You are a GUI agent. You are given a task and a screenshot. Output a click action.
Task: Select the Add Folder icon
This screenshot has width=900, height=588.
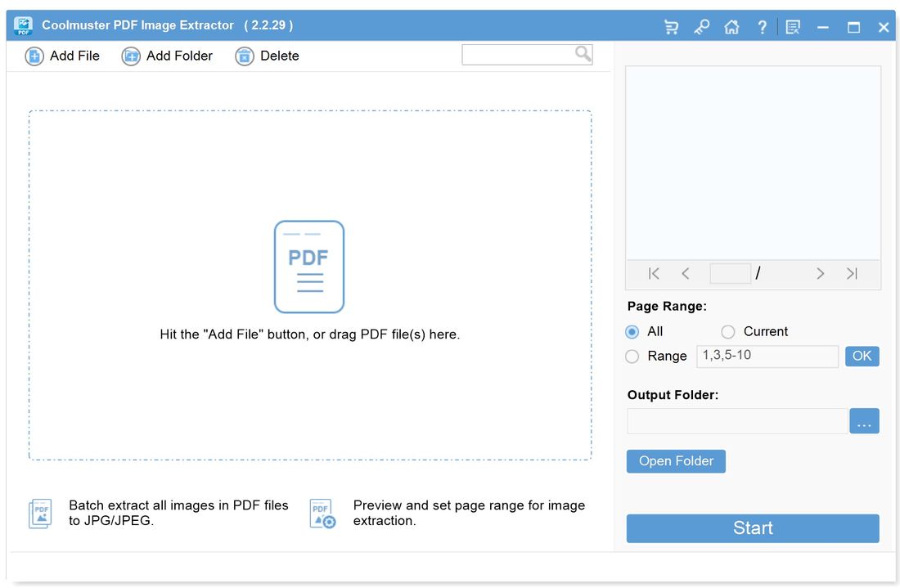tap(131, 56)
